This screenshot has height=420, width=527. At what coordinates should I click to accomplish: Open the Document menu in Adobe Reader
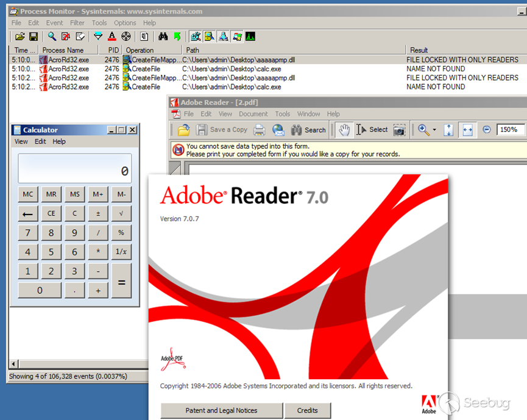pos(253,114)
